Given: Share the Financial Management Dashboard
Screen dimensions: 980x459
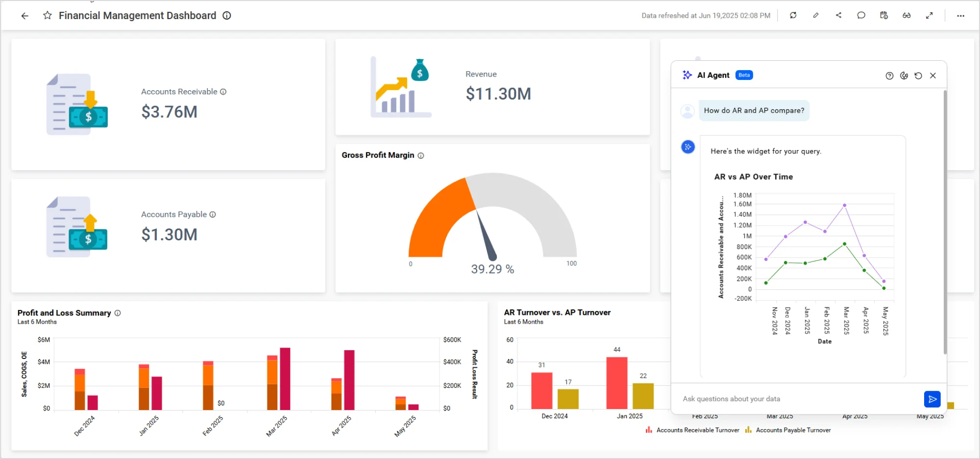Looking at the screenshot, I should 838,15.
